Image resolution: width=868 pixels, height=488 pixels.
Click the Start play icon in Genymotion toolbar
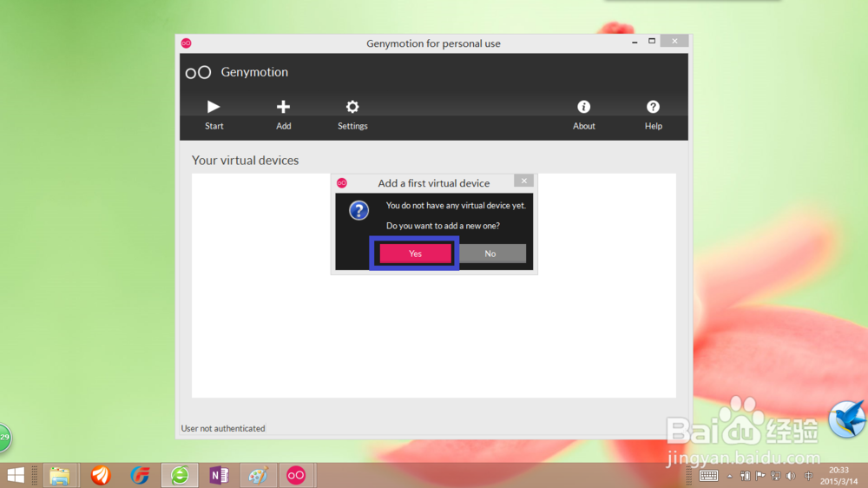click(x=214, y=106)
